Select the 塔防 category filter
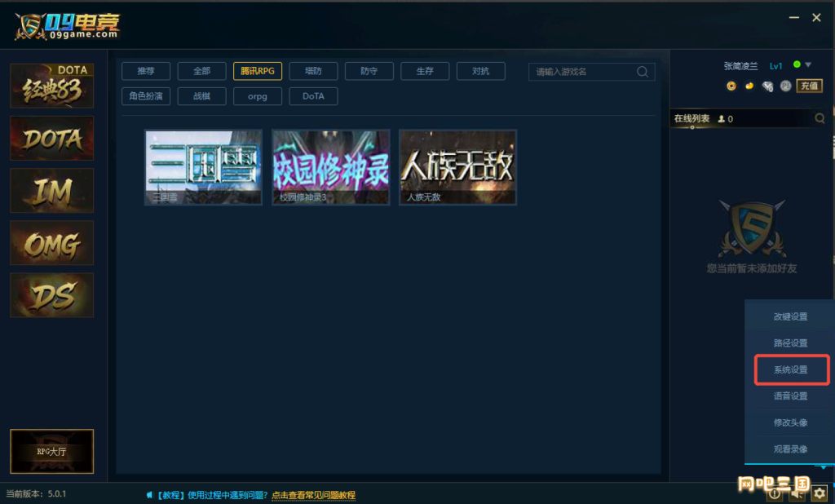Screen dimensions: 835x504 [313, 71]
